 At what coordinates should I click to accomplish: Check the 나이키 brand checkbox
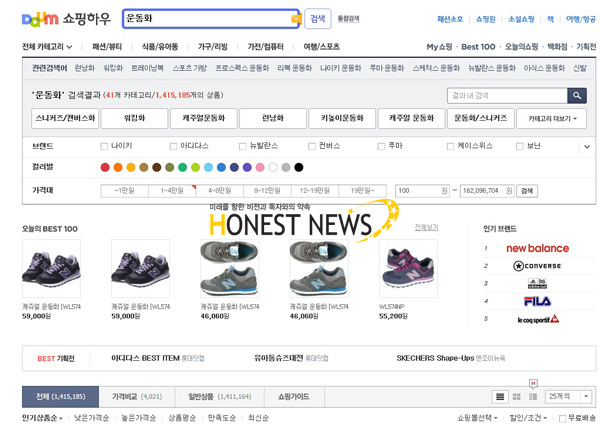point(104,146)
